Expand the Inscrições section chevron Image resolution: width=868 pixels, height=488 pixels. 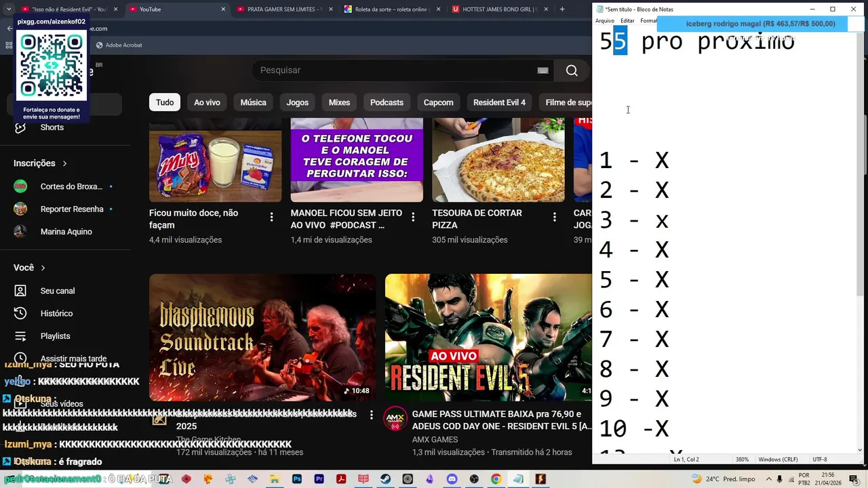64,163
